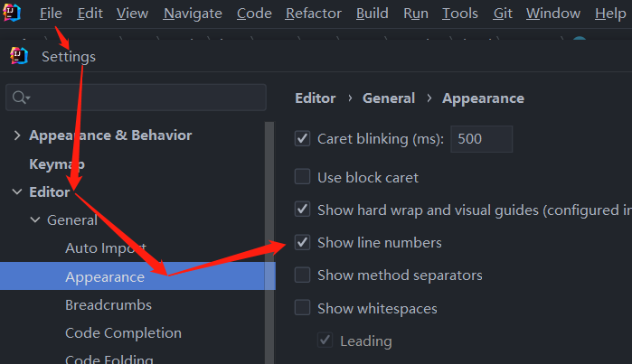
Task: Turn on Show whitespaces checkbox
Action: [x=303, y=308]
